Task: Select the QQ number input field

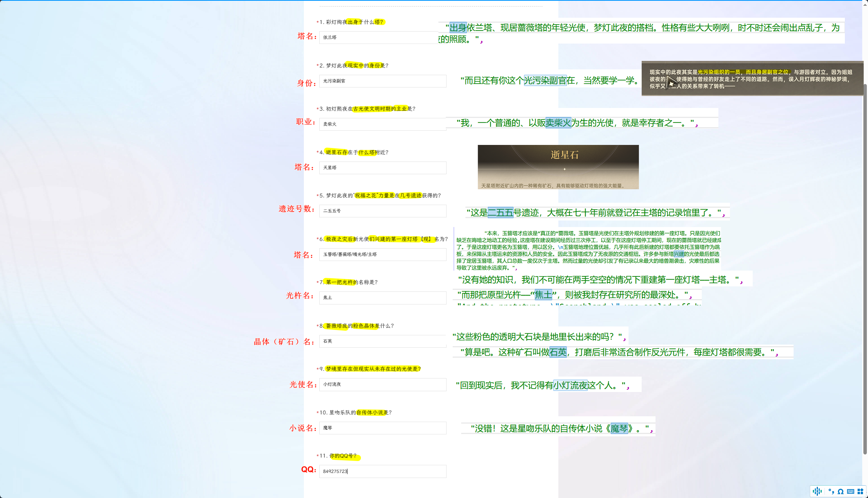Action: tap(382, 471)
